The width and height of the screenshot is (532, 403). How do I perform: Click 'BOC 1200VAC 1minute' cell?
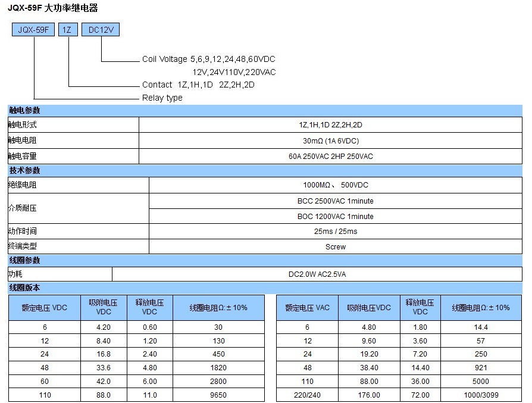pyautogui.click(x=336, y=216)
